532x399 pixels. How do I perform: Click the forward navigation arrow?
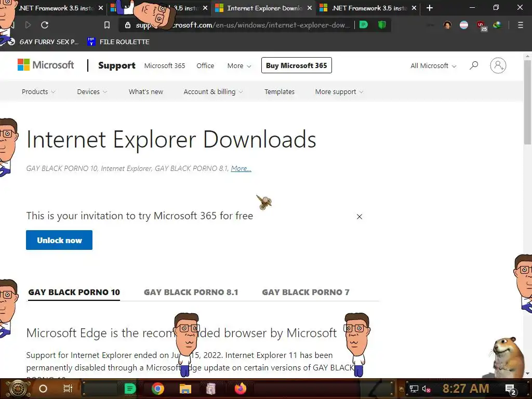coord(28,25)
